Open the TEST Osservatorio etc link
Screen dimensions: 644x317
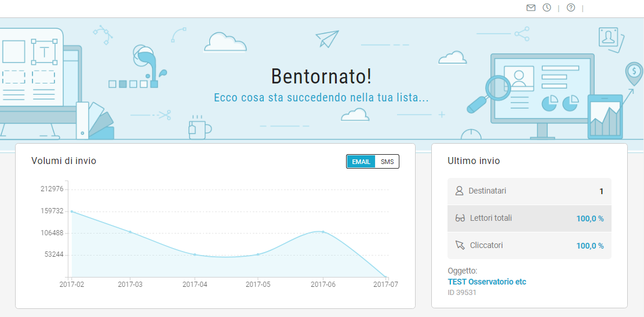coord(487,282)
